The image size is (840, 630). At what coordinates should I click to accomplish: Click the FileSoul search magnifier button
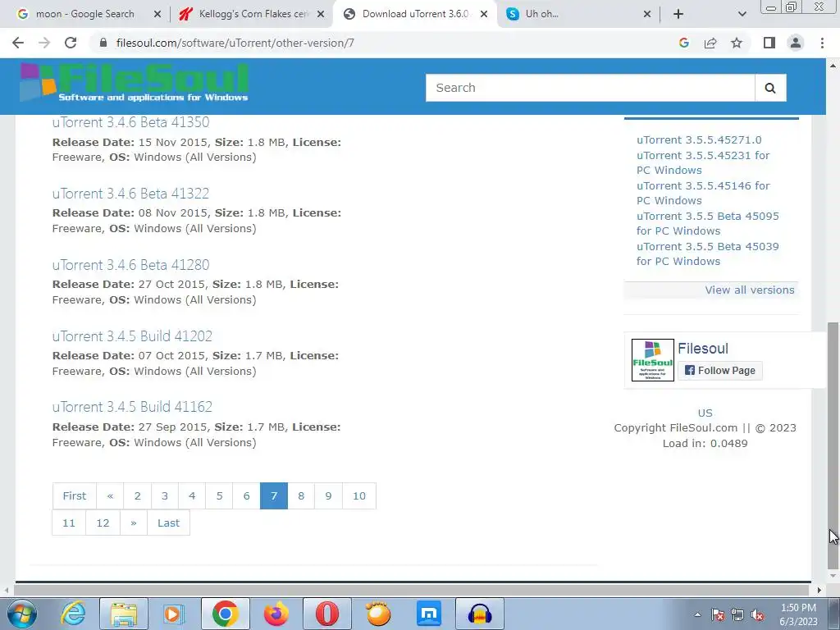(770, 88)
